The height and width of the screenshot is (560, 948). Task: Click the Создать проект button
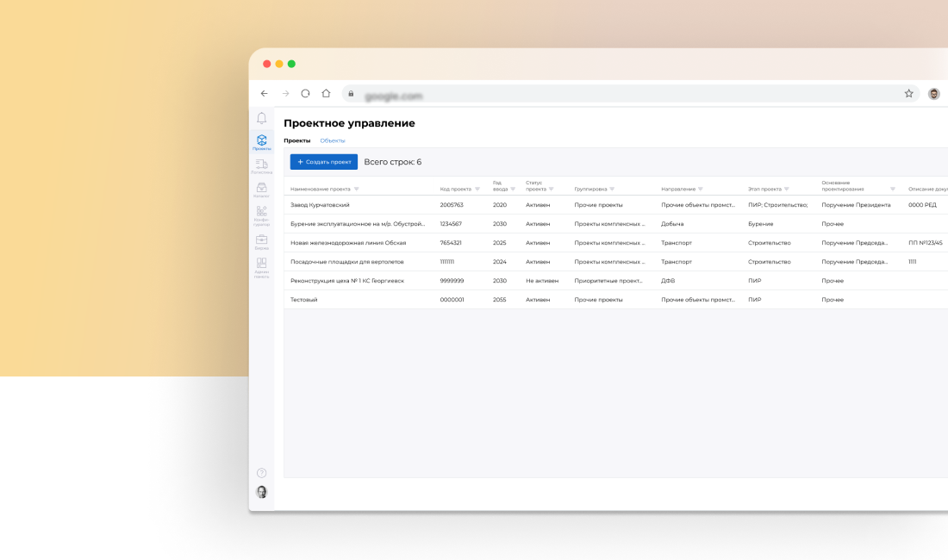coord(322,161)
